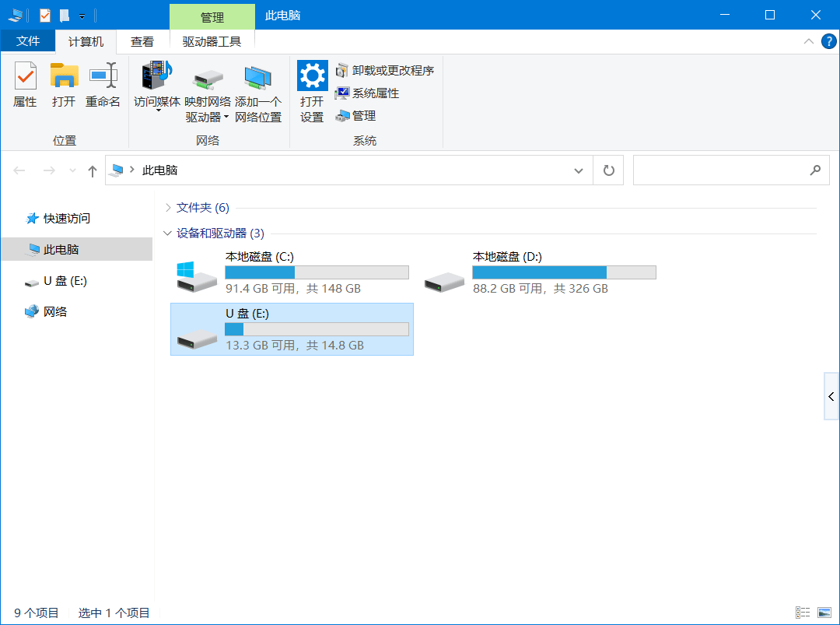
Task: Click the new folder icon in title bar
Action: click(x=65, y=16)
